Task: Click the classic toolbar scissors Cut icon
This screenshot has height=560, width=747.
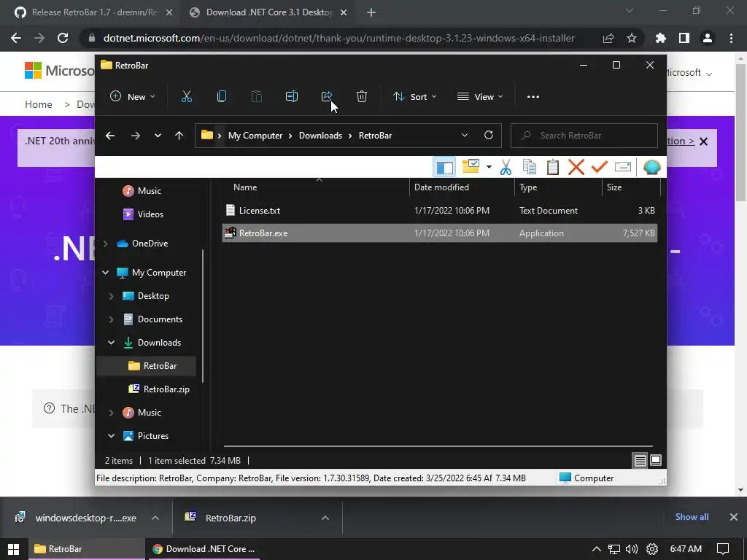Action: [x=506, y=167]
